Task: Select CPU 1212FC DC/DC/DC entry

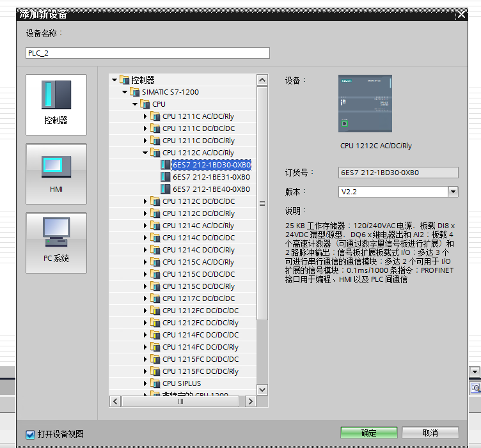Action: [200, 311]
